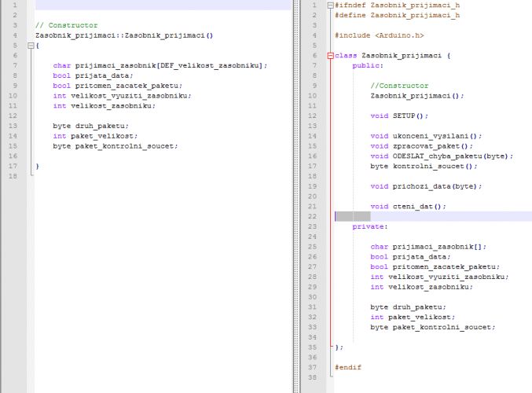This screenshot has height=393, width=532.
Task: Click '#include <Arduino.h>' line
Action: click(x=380, y=35)
